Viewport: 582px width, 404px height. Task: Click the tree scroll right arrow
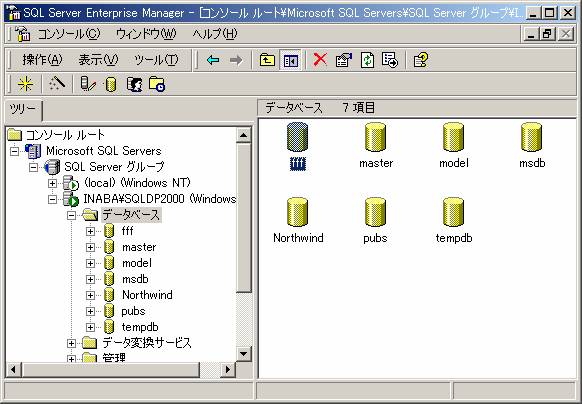pos(228,369)
